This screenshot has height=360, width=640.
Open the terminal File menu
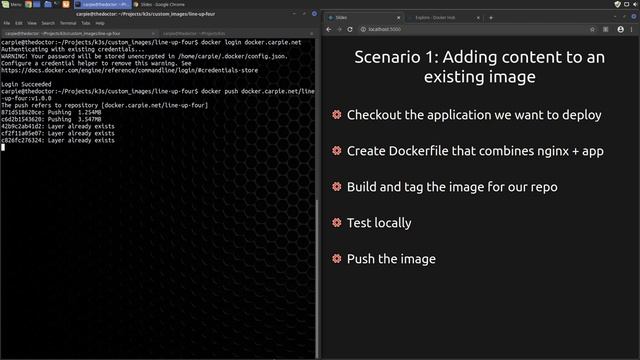click(x=7, y=23)
